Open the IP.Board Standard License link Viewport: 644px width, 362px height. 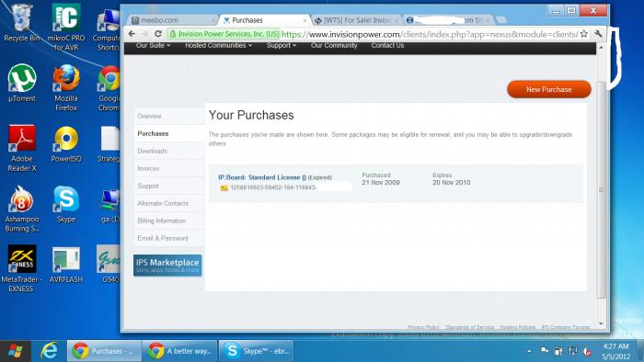click(262, 177)
